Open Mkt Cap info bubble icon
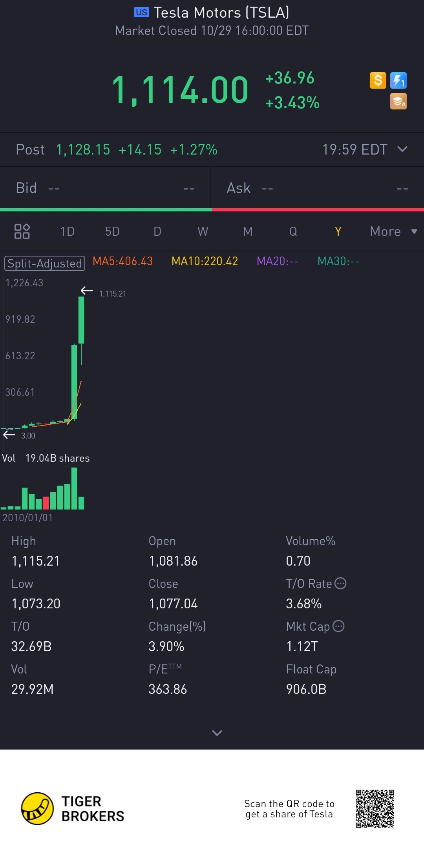The height and width of the screenshot is (868, 424). 338,626
